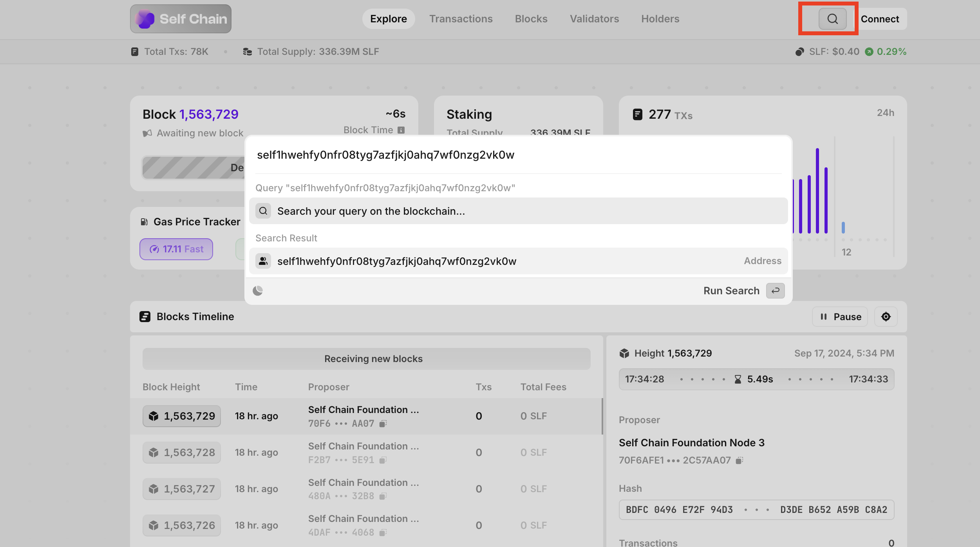The height and width of the screenshot is (547, 980).
Task: Click the address person icon in search result
Action: (263, 261)
